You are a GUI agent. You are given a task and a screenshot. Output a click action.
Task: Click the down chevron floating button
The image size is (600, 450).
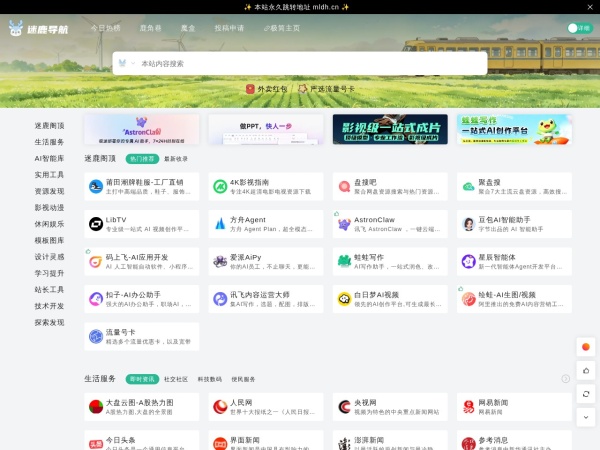click(x=586, y=417)
